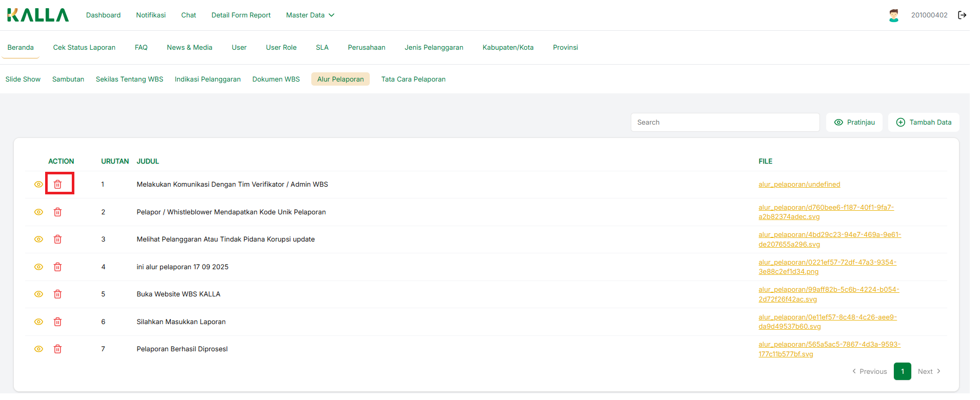Click the KALLA logo
Screen dimensions: 980x400
tap(38, 15)
